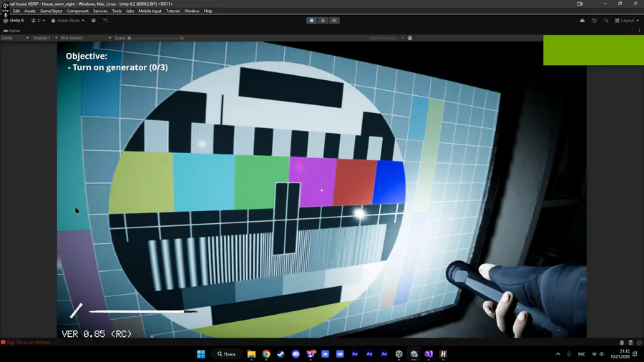644x362 pixels.
Task: Open Unity Cloud icon
Action: click(x=582, y=21)
